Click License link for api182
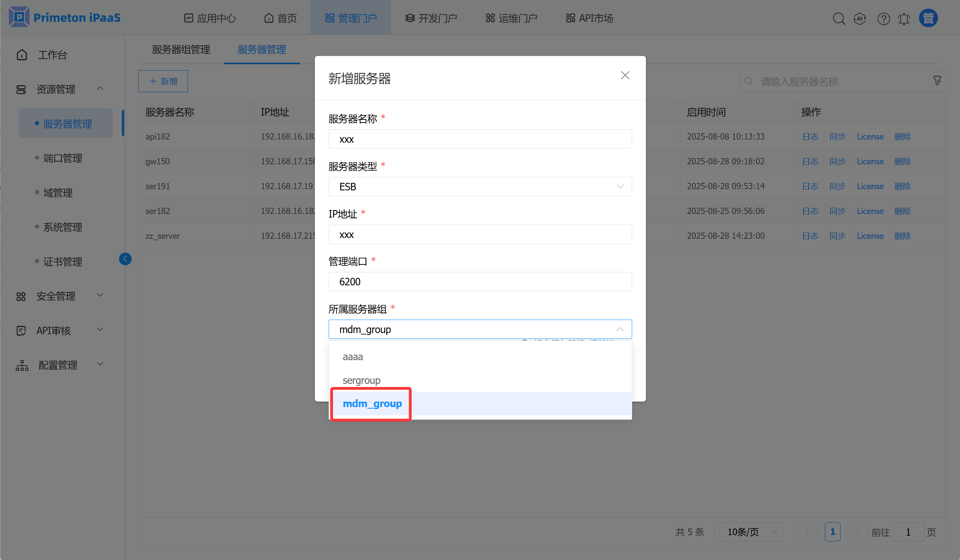Viewport: 960px width, 560px height. point(870,136)
